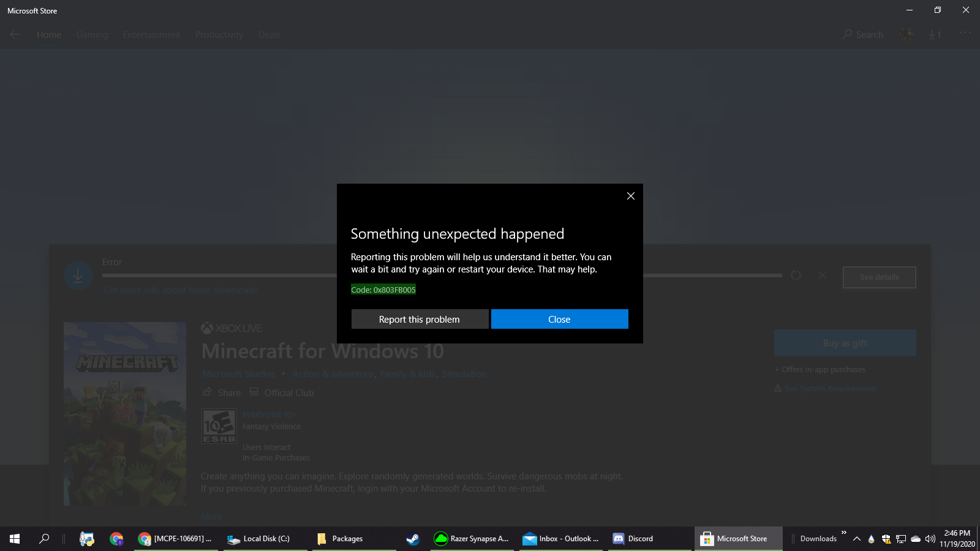Open Steam from the taskbar
Image resolution: width=980 pixels, height=551 pixels.
tap(413, 539)
